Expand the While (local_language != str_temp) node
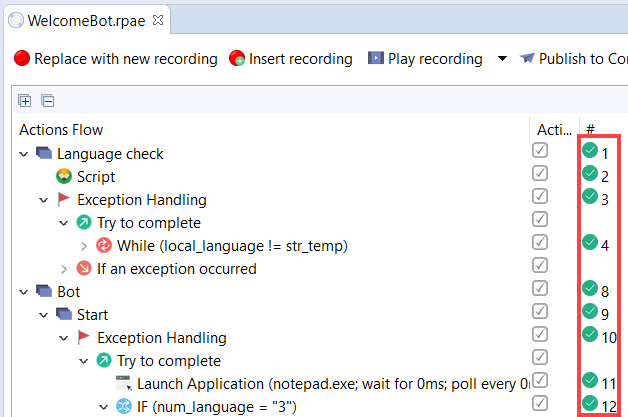 pyautogui.click(x=84, y=246)
